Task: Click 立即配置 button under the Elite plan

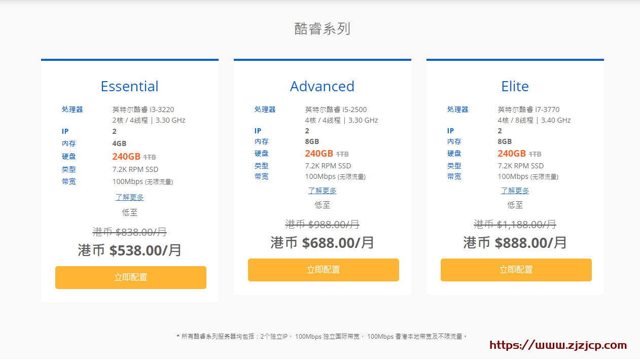Action: point(516,270)
